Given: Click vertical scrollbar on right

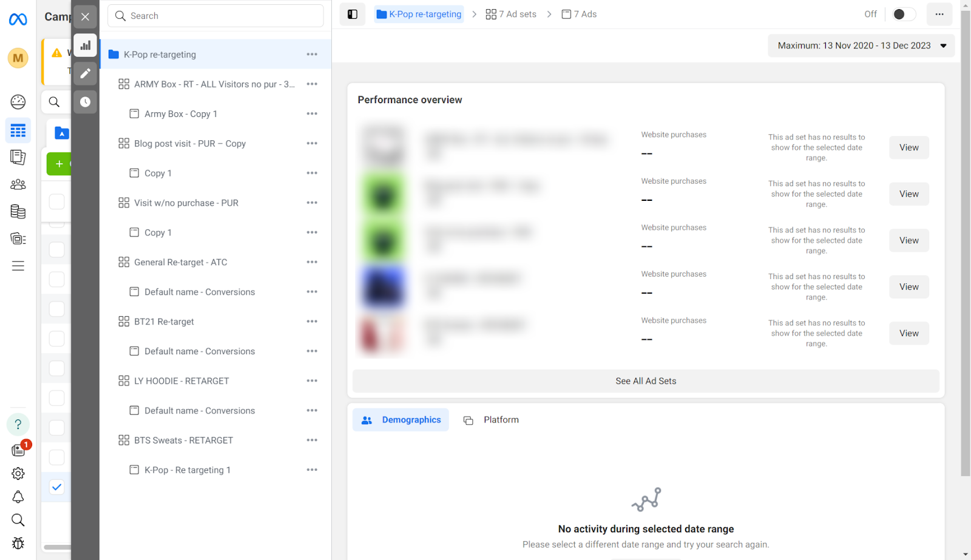Looking at the screenshot, I should (x=966, y=243).
